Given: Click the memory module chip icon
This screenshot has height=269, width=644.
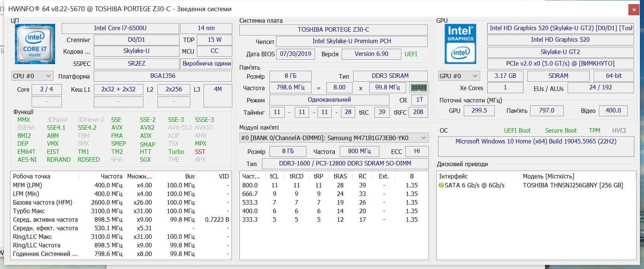Looking at the screenshot, I should click(419, 88).
